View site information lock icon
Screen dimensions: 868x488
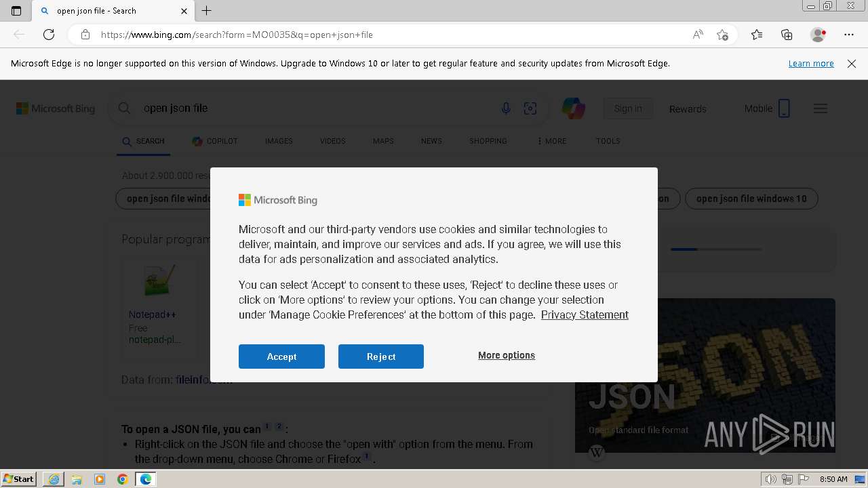pos(85,35)
